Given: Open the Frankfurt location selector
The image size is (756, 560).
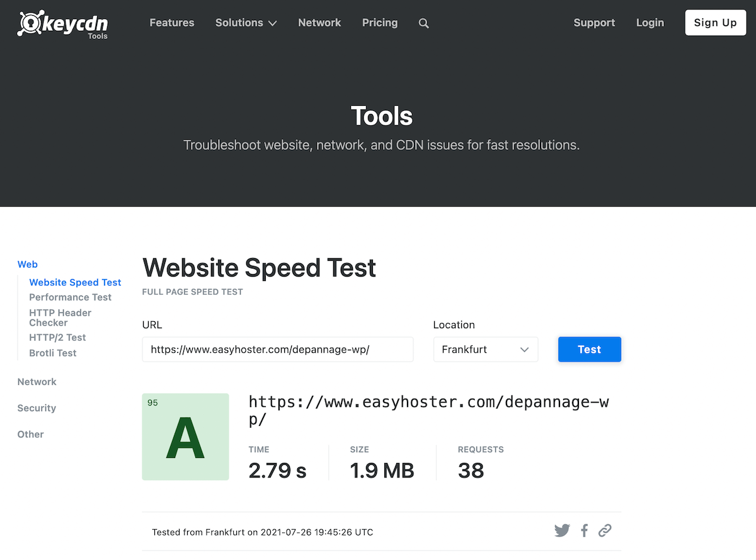Looking at the screenshot, I should point(485,349).
